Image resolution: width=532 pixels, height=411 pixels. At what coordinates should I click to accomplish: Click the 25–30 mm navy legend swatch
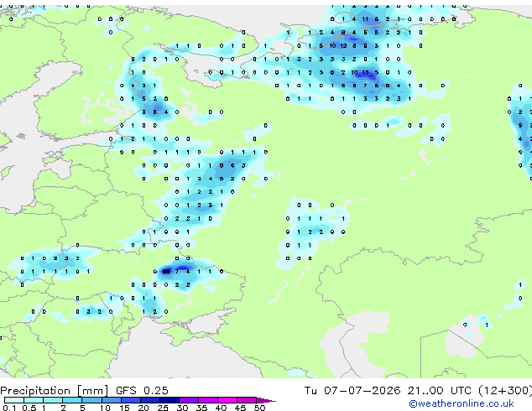[x=170, y=400]
